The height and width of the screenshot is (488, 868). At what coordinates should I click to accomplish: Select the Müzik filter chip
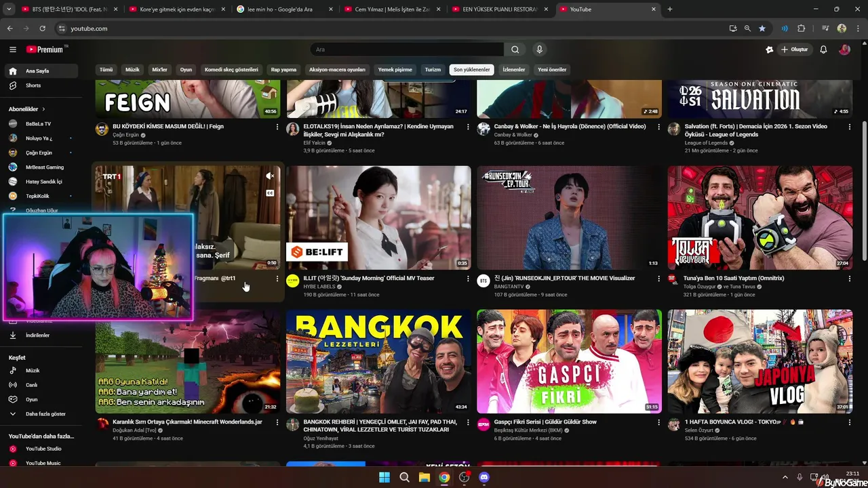pyautogui.click(x=133, y=70)
